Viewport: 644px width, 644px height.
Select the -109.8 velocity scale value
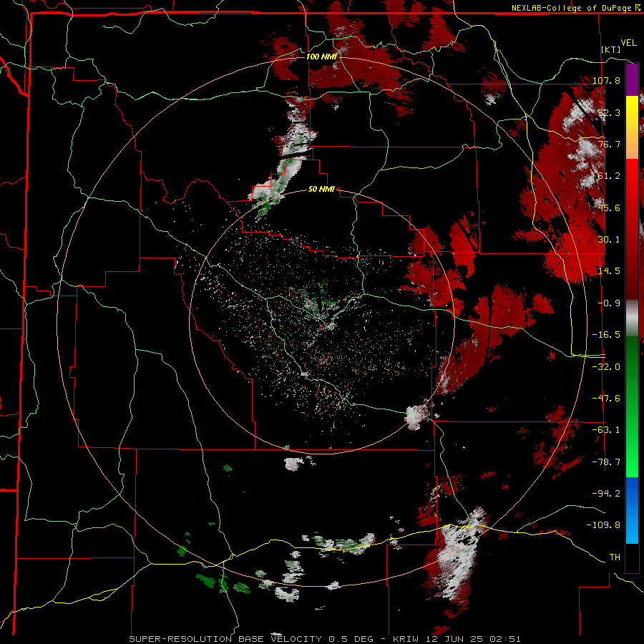(x=603, y=525)
